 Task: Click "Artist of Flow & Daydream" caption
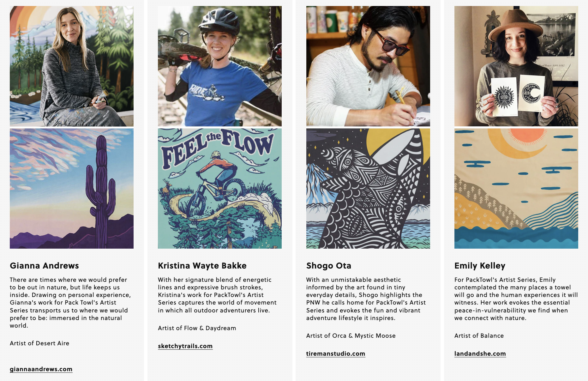pyautogui.click(x=197, y=328)
